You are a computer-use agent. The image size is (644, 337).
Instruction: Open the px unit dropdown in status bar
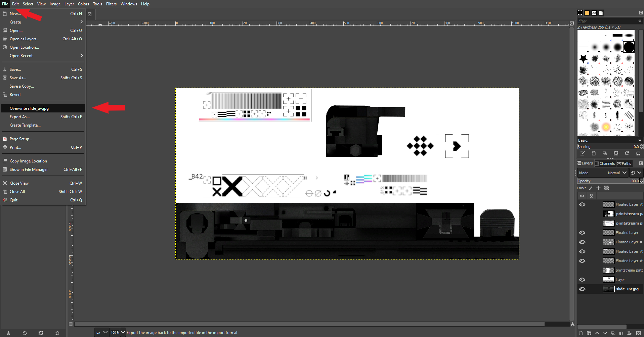click(101, 333)
